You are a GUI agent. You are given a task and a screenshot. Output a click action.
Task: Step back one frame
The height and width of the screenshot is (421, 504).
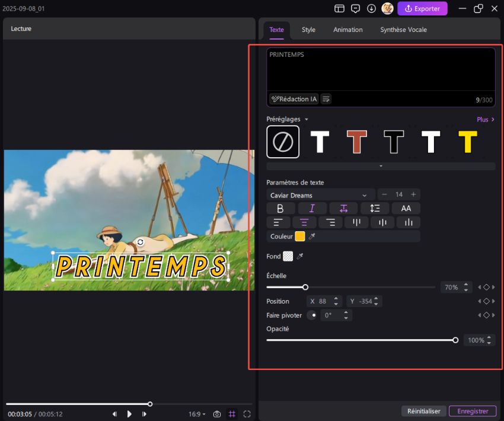[114, 414]
